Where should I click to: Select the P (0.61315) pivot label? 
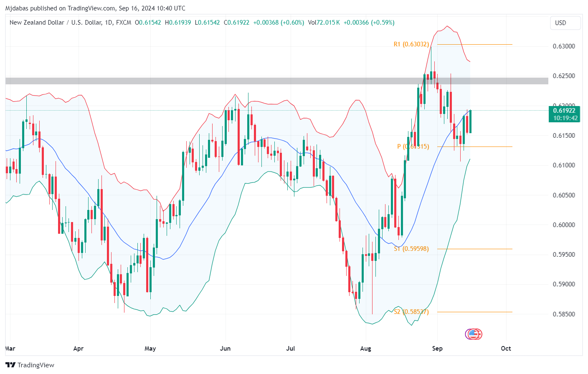(x=413, y=147)
